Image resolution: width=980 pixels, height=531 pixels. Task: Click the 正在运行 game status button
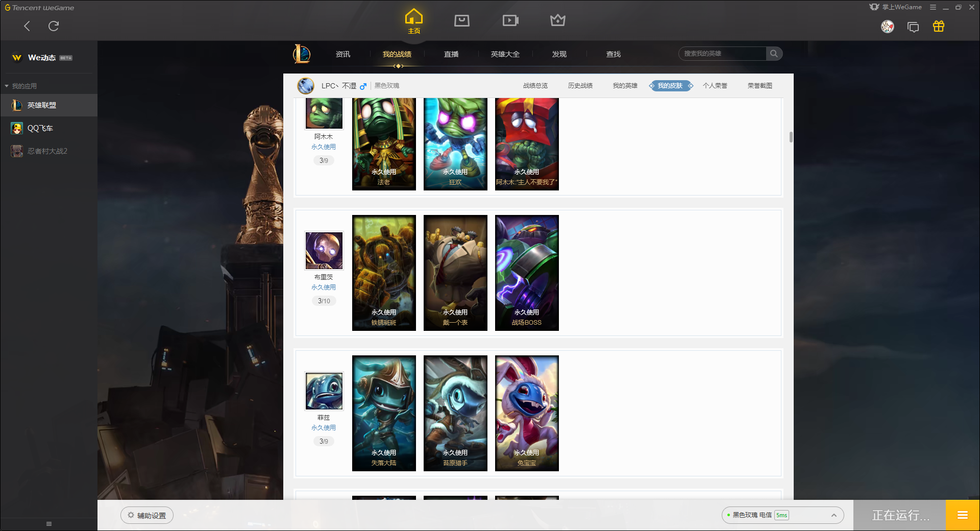click(900, 515)
